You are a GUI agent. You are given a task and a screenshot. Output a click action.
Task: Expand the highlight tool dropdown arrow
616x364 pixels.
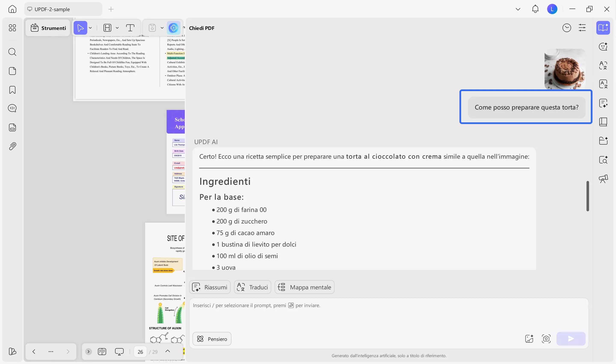[117, 28]
